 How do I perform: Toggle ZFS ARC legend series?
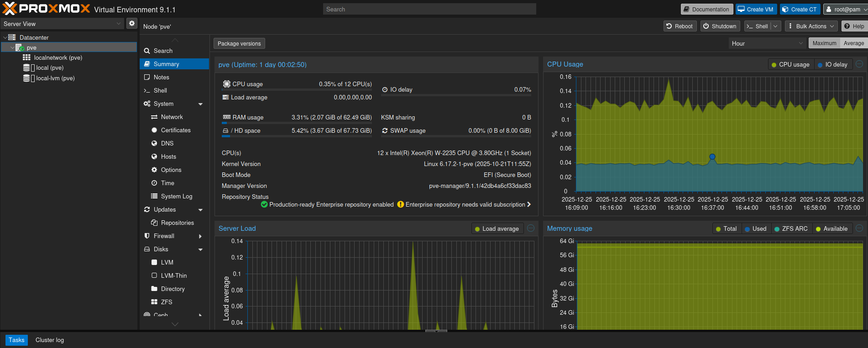(791, 229)
